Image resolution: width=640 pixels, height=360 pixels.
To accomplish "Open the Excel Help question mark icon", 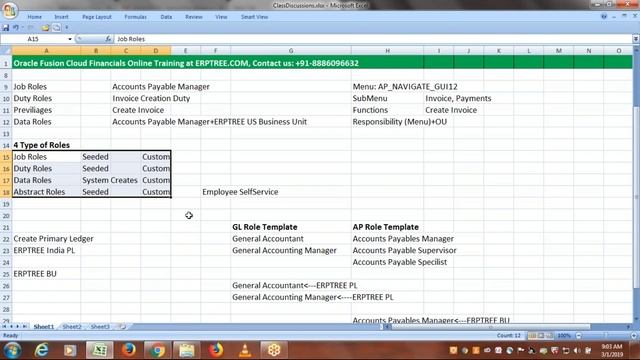I will click(x=604, y=16).
